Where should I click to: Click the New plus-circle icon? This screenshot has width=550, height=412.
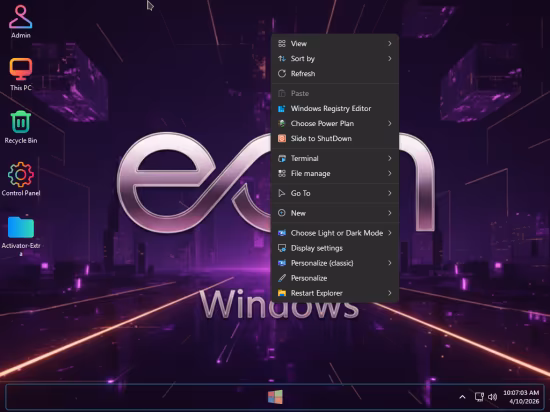pyautogui.click(x=282, y=213)
